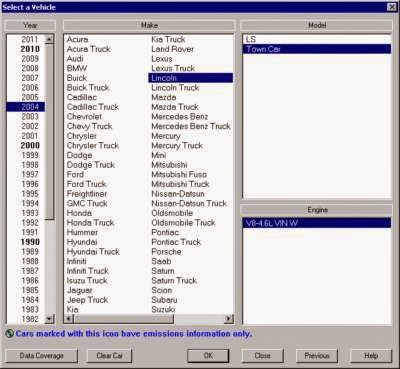
Task: Choose BMW make
Action: pyautogui.click(x=77, y=68)
